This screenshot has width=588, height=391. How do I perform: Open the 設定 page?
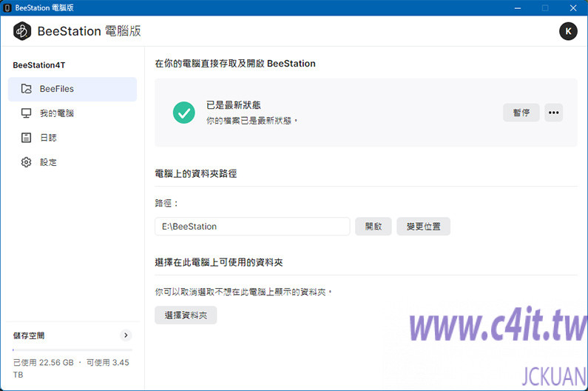pyautogui.click(x=72, y=162)
